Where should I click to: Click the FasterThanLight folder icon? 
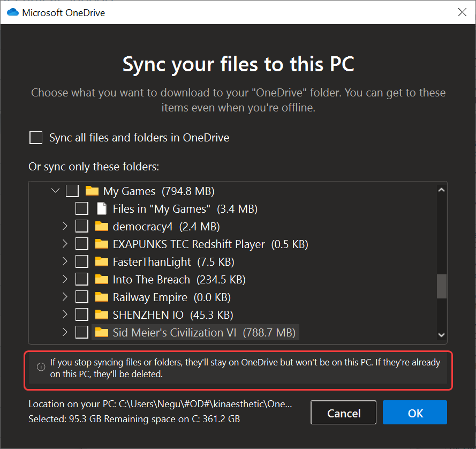[102, 261]
